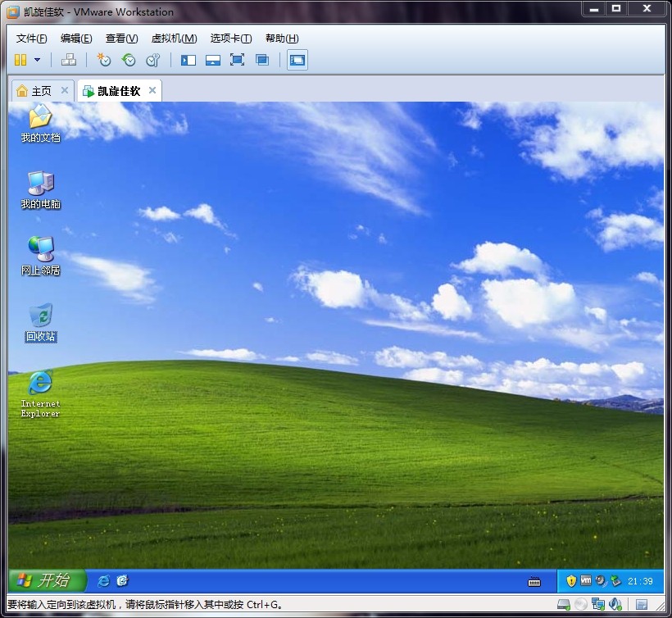Toggle the library sidebar view icon

pos(188,60)
